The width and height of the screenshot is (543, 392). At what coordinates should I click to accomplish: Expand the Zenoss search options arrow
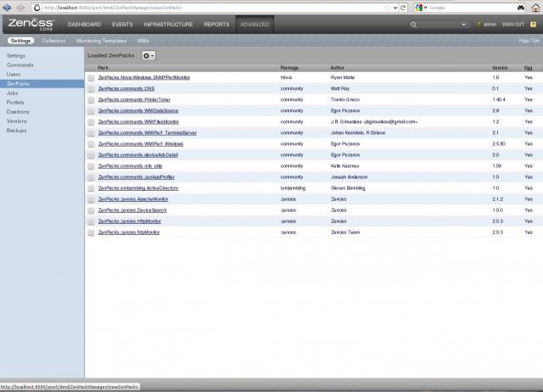click(x=463, y=25)
